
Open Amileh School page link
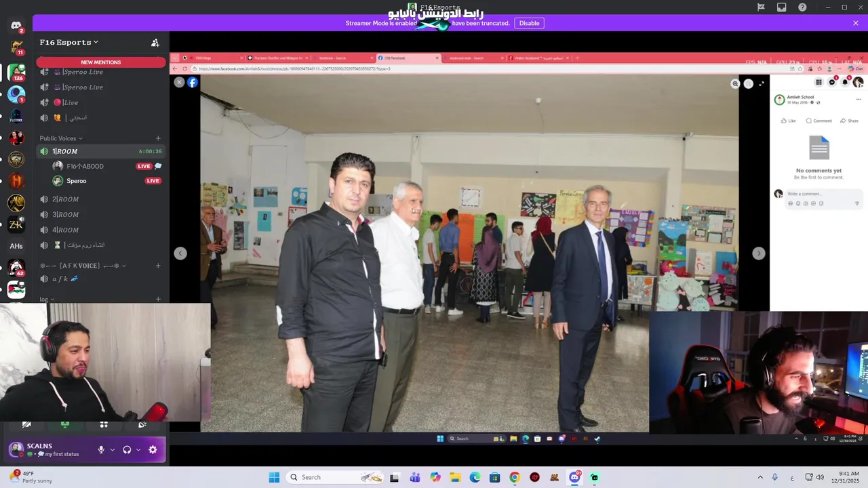coord(800,97)
